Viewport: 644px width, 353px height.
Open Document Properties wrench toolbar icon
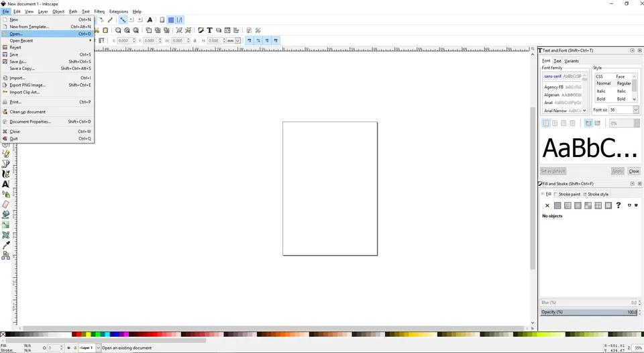click(249, 30)
